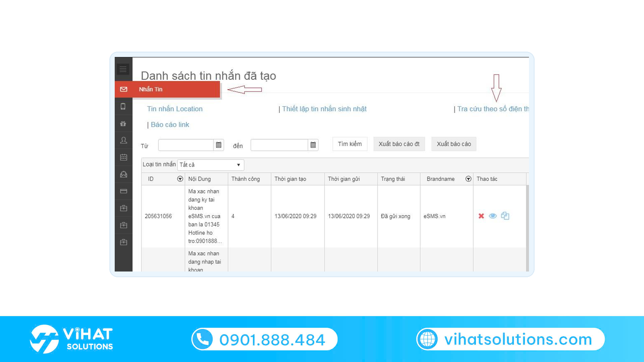This screenshot has width=644, height=362.
Task: Click the đến end date field
Action: point(279,145)
